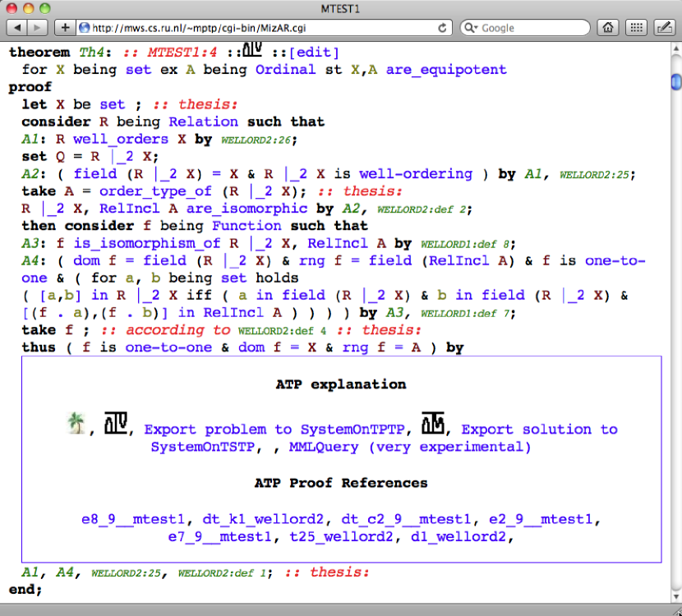Open the Google search magnifier dropdown
This screenshot has height=616, width=682.
pos(471,28)
